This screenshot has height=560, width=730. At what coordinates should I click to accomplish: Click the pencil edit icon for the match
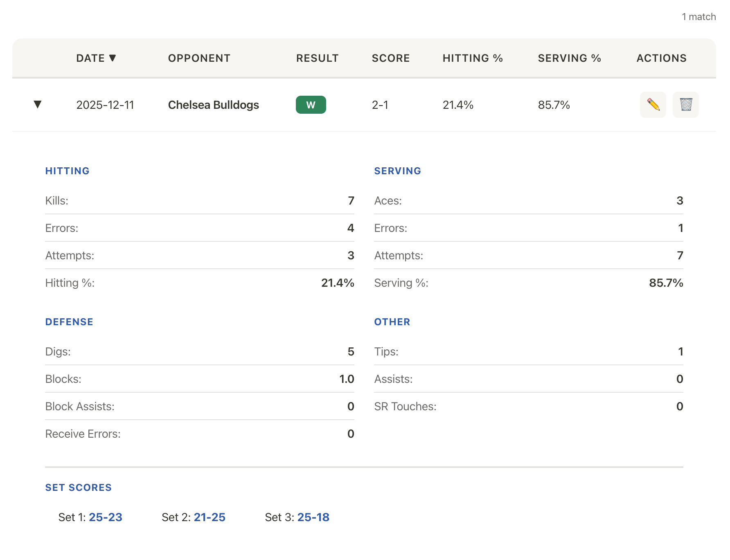653,105
